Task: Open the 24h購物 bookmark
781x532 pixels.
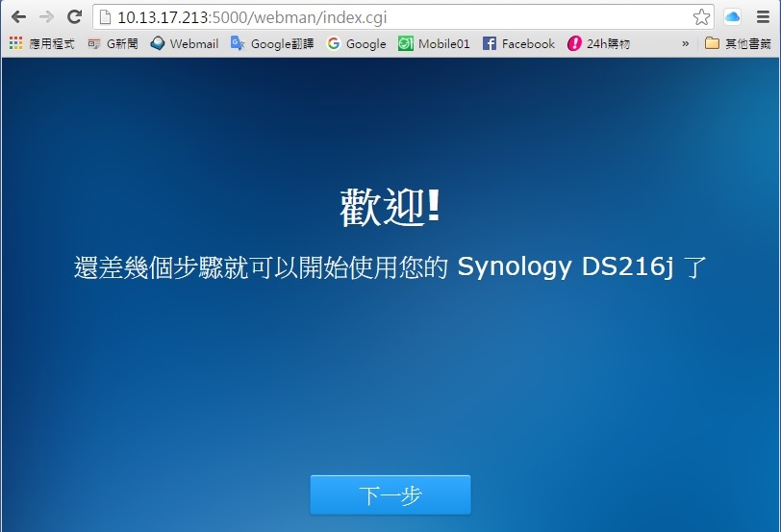Action: click(598, 44)
